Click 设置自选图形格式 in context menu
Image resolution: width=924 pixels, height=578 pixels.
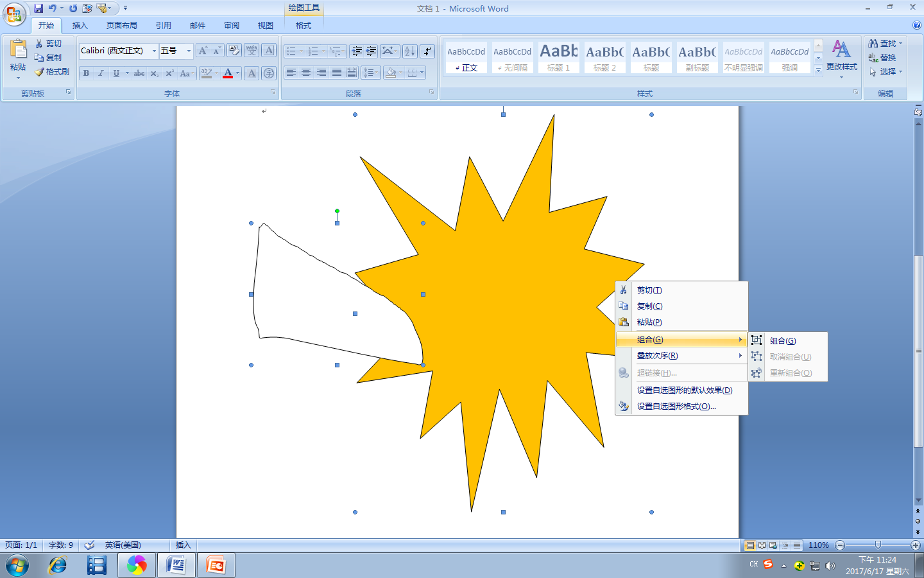tap(681, 407)
